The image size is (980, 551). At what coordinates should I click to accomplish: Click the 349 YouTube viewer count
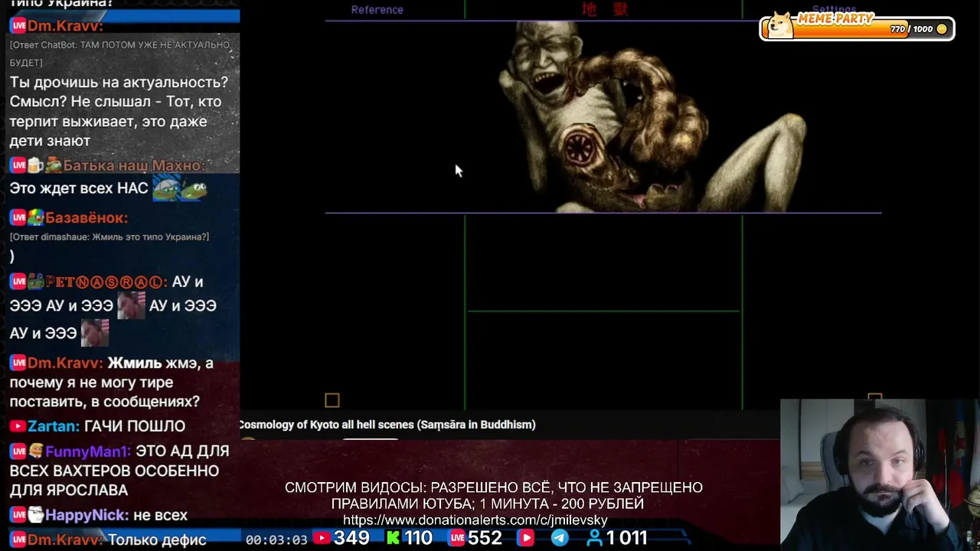click(x=351, y=539)
